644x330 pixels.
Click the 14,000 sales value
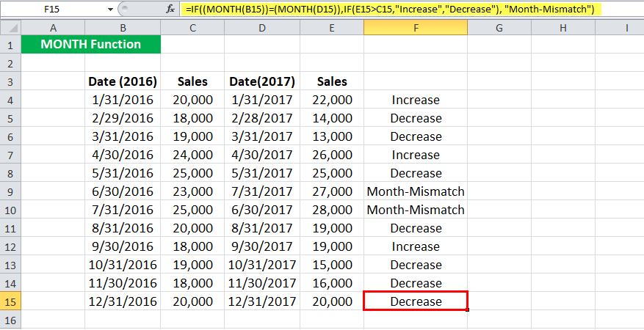[332, 118]
